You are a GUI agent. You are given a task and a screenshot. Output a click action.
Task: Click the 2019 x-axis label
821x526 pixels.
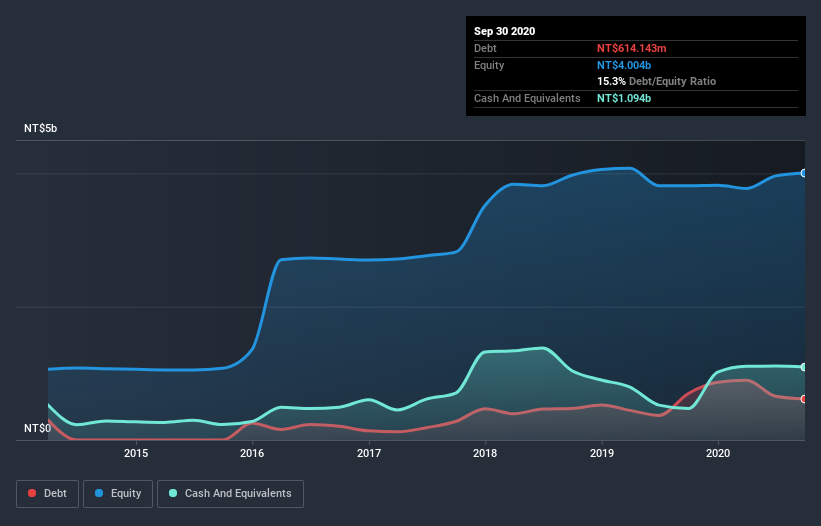(602, 453)
